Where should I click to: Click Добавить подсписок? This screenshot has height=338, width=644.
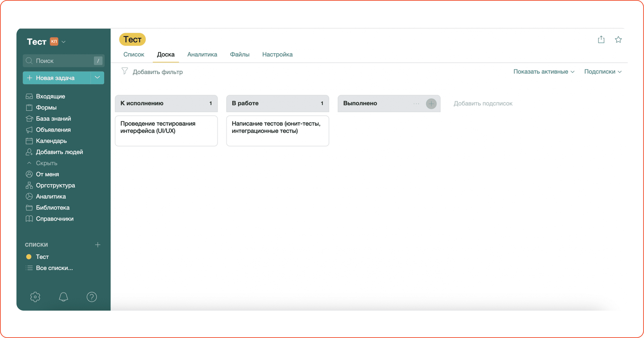coord(483,103)
